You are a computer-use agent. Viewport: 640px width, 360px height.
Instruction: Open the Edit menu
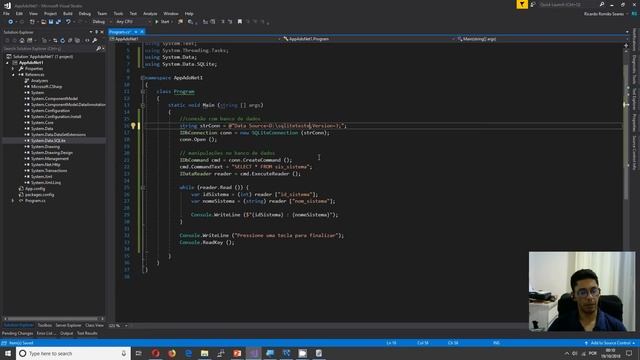(19, 13)
